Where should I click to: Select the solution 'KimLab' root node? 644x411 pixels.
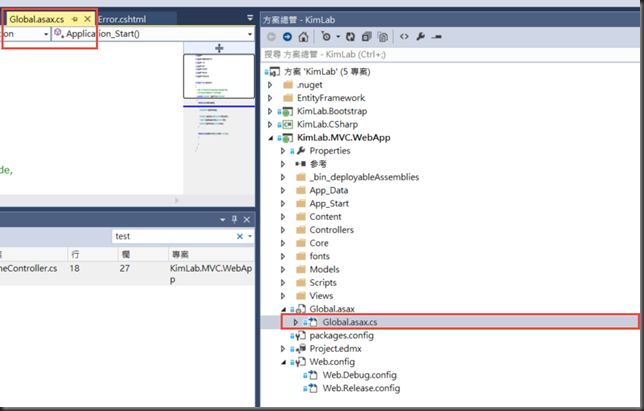click(327, 72)
